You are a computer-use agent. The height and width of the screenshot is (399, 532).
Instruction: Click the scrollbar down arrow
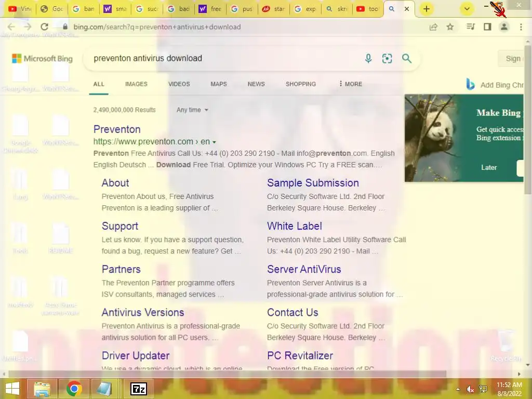tap(528, 365)
